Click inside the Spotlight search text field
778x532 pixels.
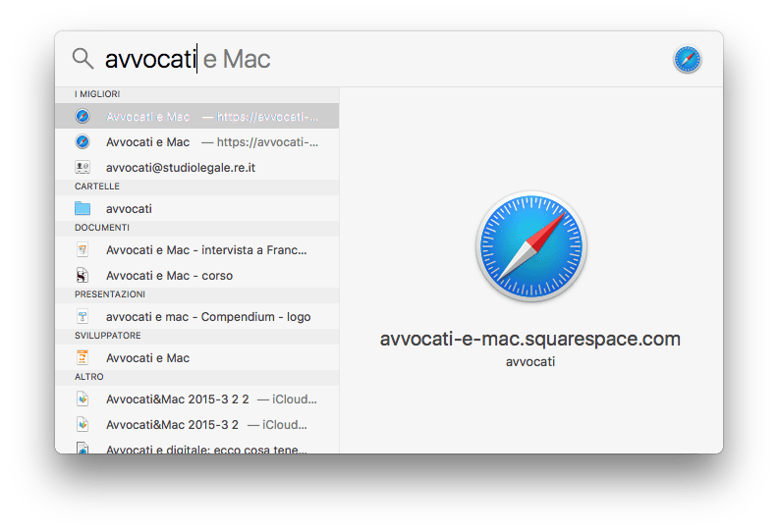click(382, 59)
